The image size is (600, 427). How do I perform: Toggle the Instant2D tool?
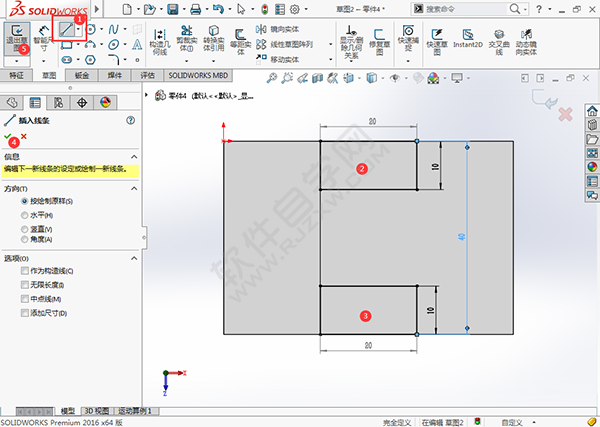coord(468,39)
